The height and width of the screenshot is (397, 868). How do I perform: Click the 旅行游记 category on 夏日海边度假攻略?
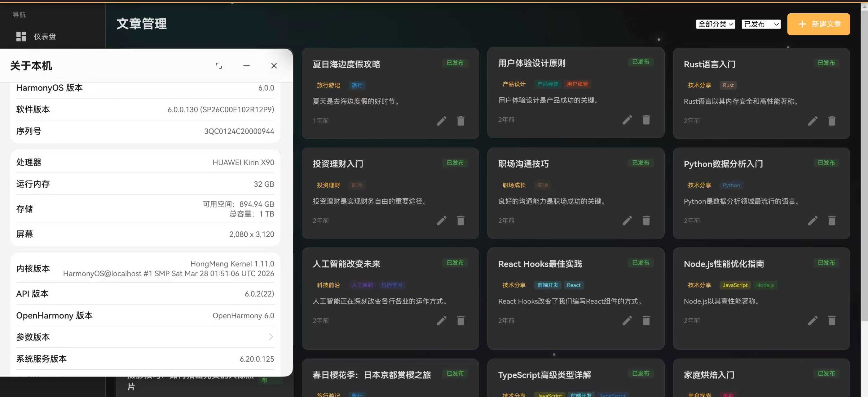(x=328, y=85)
